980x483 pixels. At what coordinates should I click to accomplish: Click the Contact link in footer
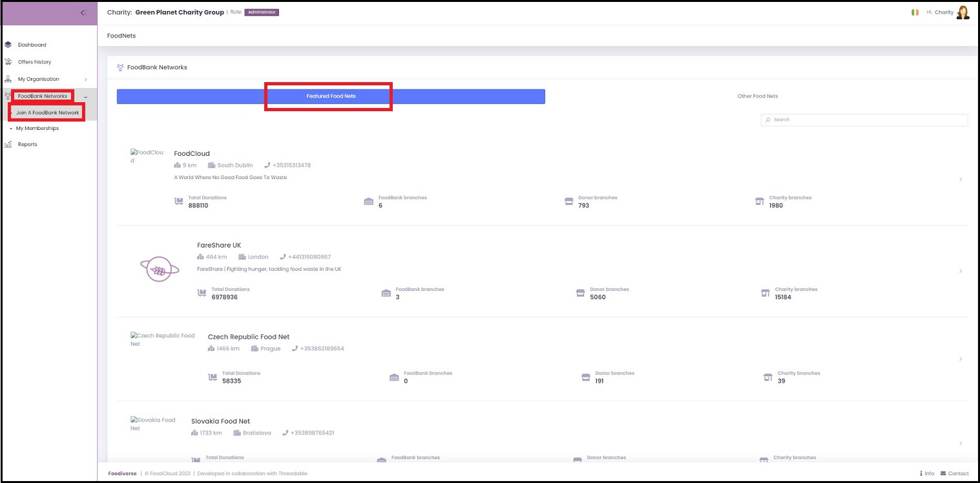click(958, 474)
